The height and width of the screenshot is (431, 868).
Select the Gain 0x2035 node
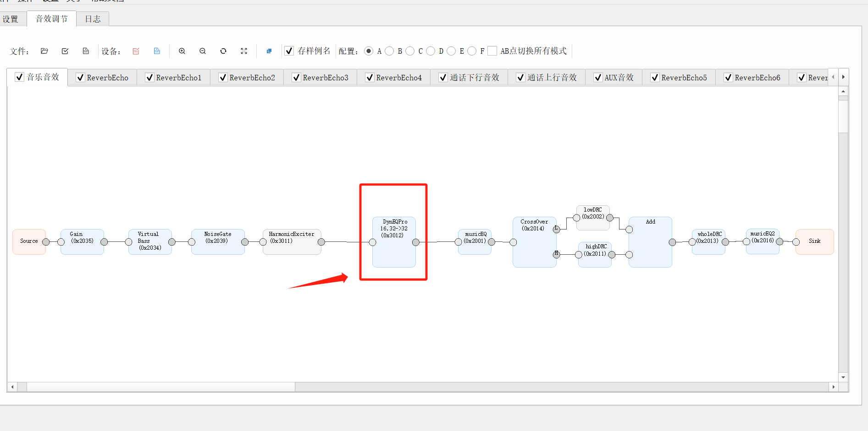tap(82, 242)
